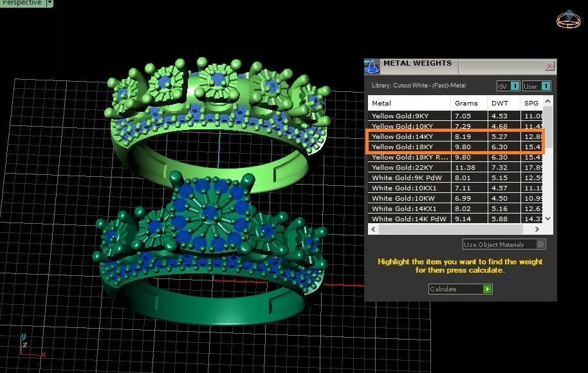Close the Metal Weights panel
Screen dimensions: 588x373
click(549, 66)
